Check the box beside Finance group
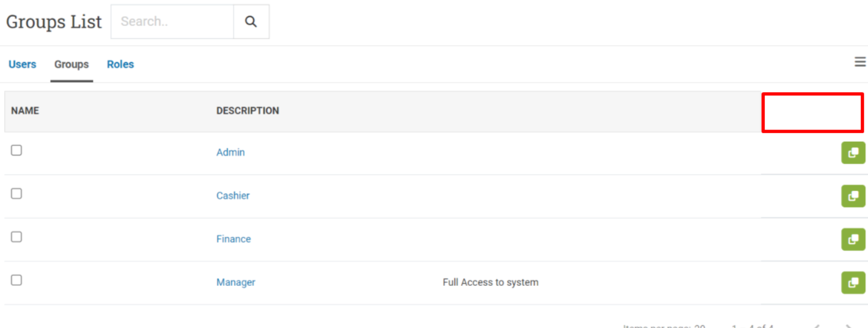 point(17,237)
